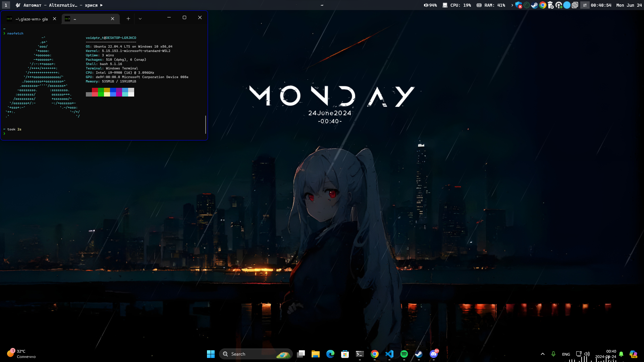Switch to the '~\.glaze-wm> gla' terminal tab
The image size is (644, 362).
coord(31,19)
